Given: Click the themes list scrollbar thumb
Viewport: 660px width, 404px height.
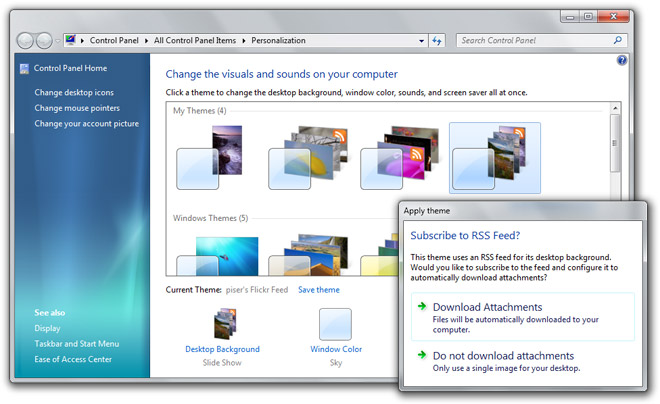Looking at the screenshot, I should click(x=615, y=143).
